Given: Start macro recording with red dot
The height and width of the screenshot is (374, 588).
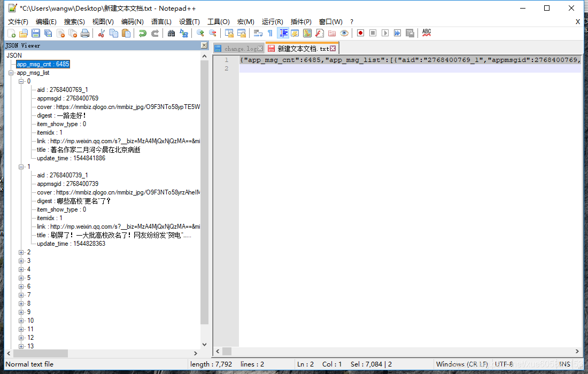Looking at the screenshot, I should tap(360, 33).
